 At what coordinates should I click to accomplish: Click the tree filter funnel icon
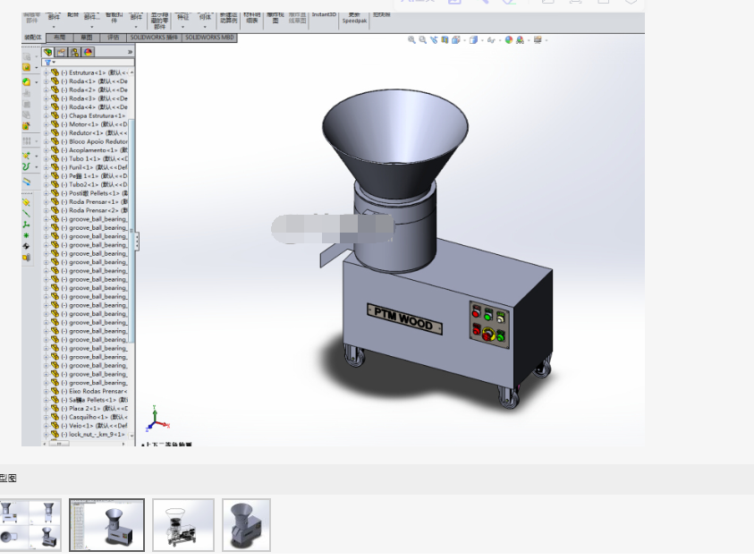(x=47, y=63)
